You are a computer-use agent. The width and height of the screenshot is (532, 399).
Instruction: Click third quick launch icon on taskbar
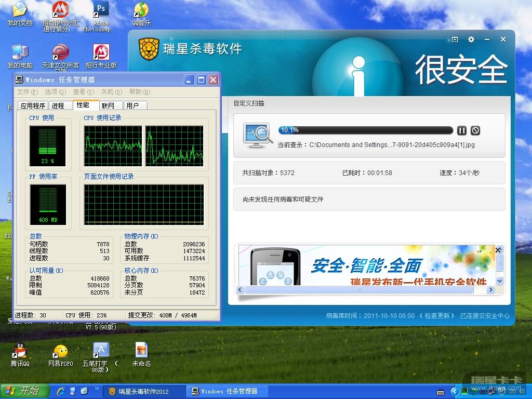[x=85, y=391]
